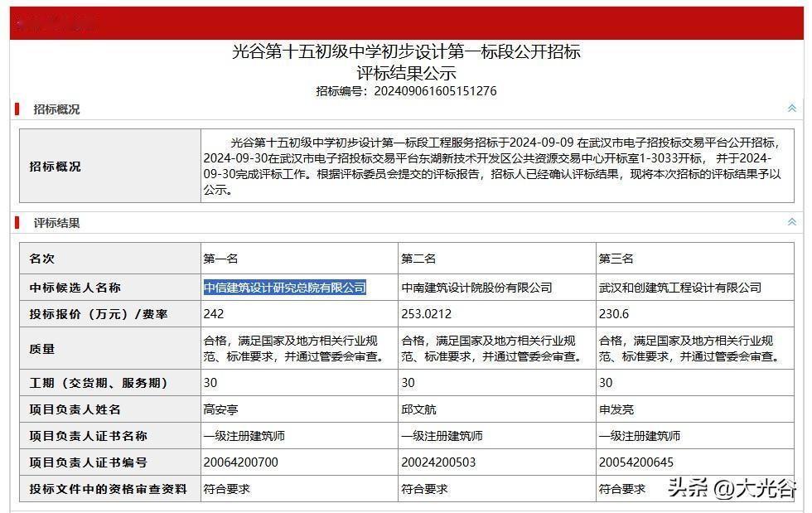The width and height of the screenshot is (812, 513).
Task: Click third-place 工期 value 30
Action: 606,383
